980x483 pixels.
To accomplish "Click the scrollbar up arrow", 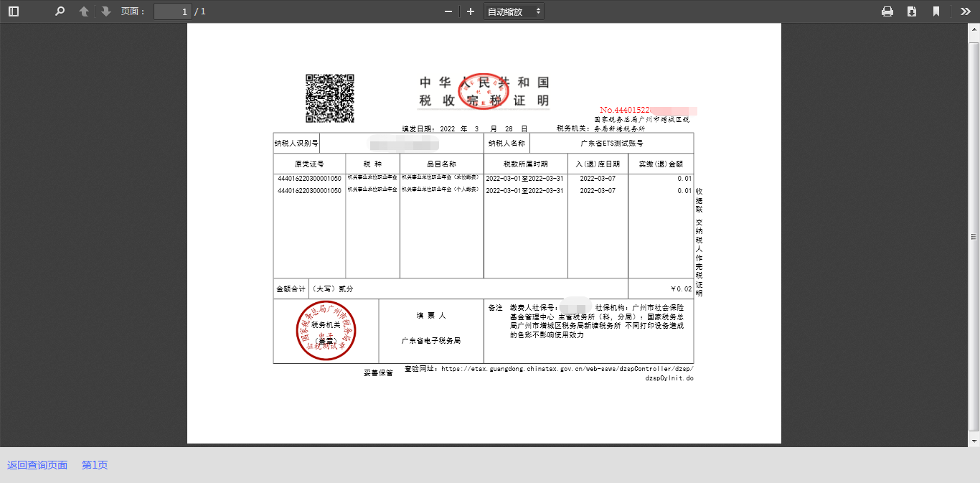I will (974, 27).
